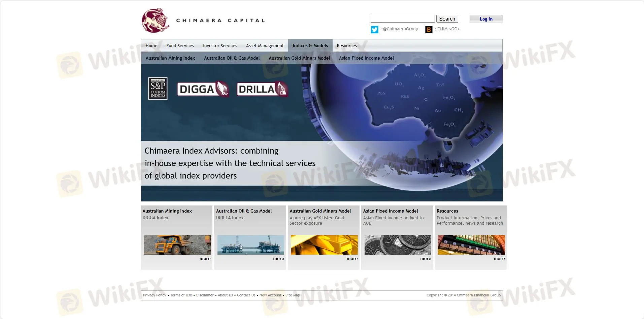Click the Twitter bird icon
The width and height of the screenshot is (644, 319).
374,30
